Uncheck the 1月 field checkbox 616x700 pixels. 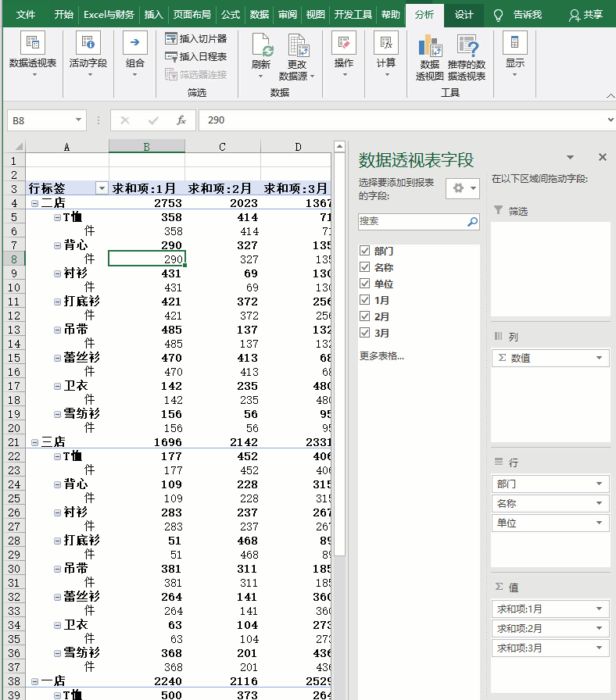tap(364, 299)
